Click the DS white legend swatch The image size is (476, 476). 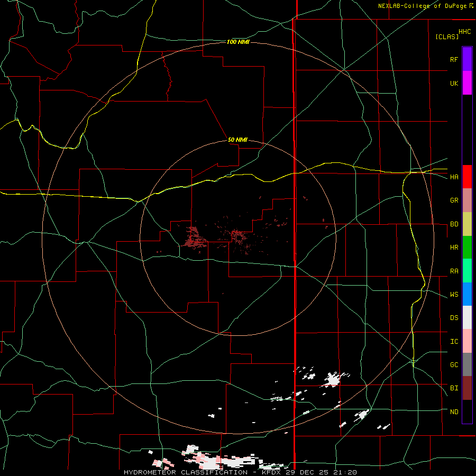(467, 317)
